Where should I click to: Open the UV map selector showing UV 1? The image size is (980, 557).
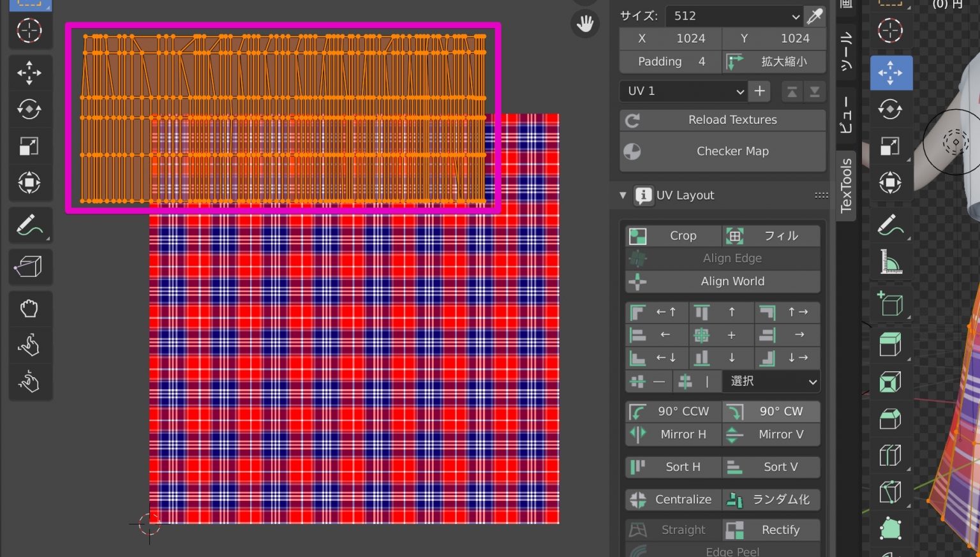pyautogui.click(x=683, y=91)
